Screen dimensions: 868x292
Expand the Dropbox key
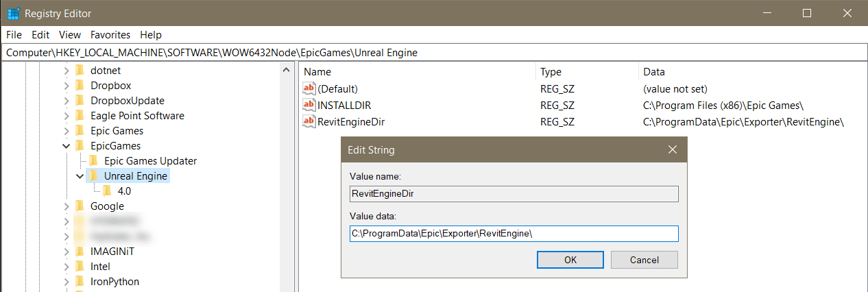[x=67, y=86]
